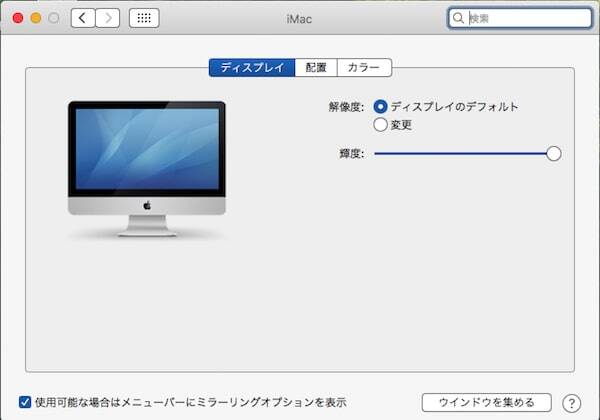The height and width of the screenshot is (420, 600).
Task: Open help with the question mark button
Action: (x=571, y=403)
